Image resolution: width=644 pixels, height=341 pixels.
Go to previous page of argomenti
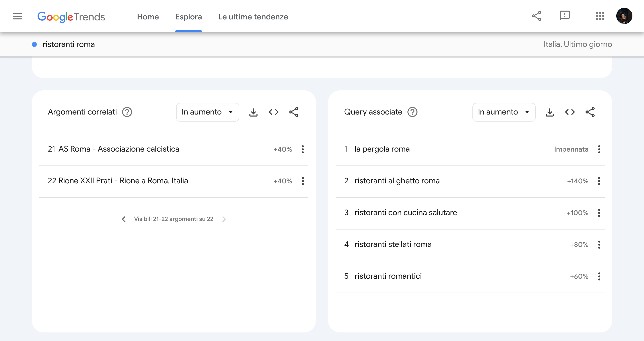click(x=124, y=219)
